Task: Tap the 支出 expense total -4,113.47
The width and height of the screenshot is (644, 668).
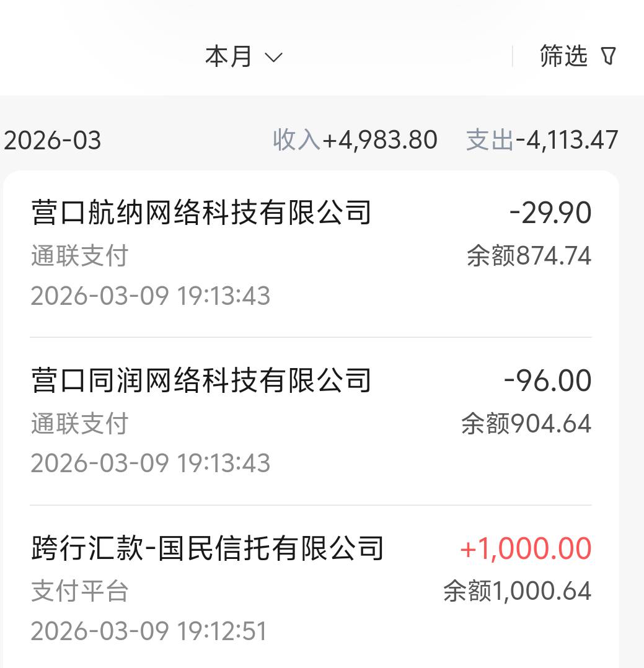Action: click(x=542, y=140)
